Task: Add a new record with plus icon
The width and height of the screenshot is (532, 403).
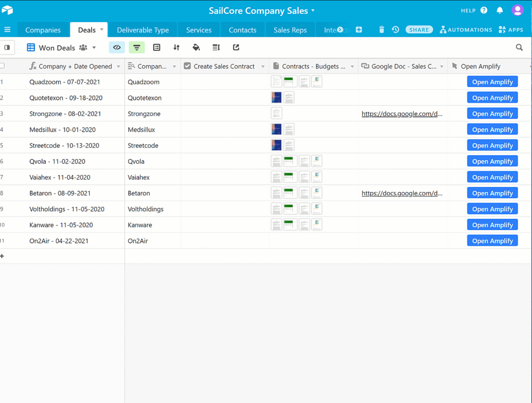Action: (2, 256)
